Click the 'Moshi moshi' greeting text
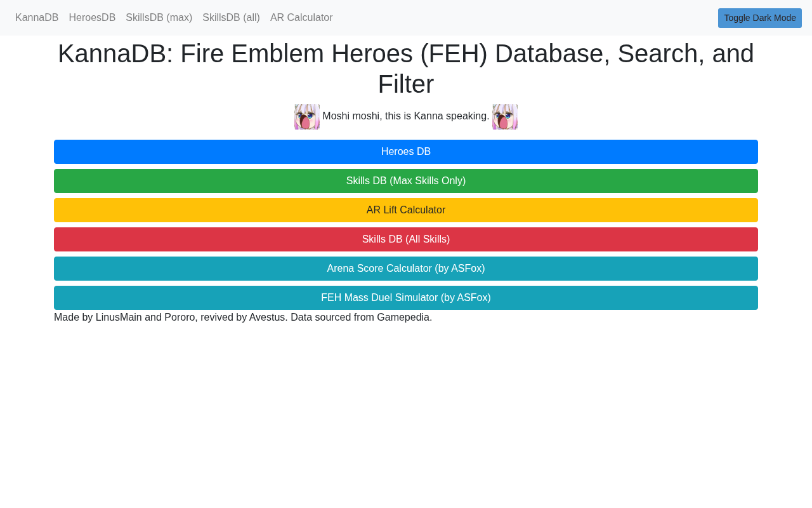The width and height of the screenshot is (812, 508). 406,116
